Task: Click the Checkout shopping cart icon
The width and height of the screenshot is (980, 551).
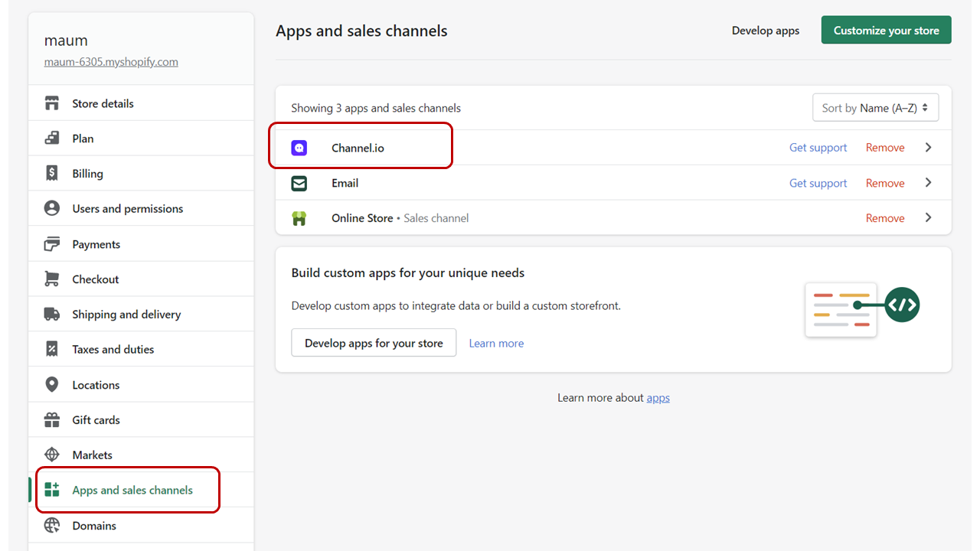Action: pos(52,279)
